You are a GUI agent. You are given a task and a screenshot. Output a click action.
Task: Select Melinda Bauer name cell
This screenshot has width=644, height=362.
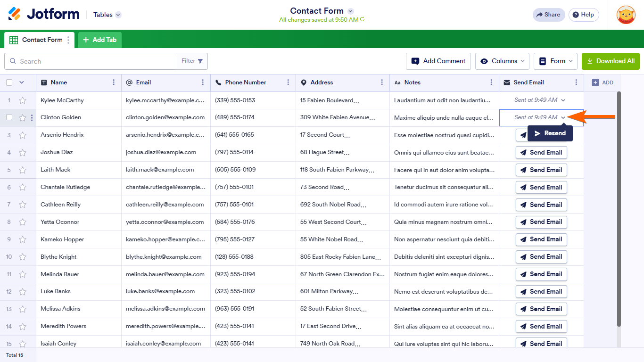click(x=79, y=274)
